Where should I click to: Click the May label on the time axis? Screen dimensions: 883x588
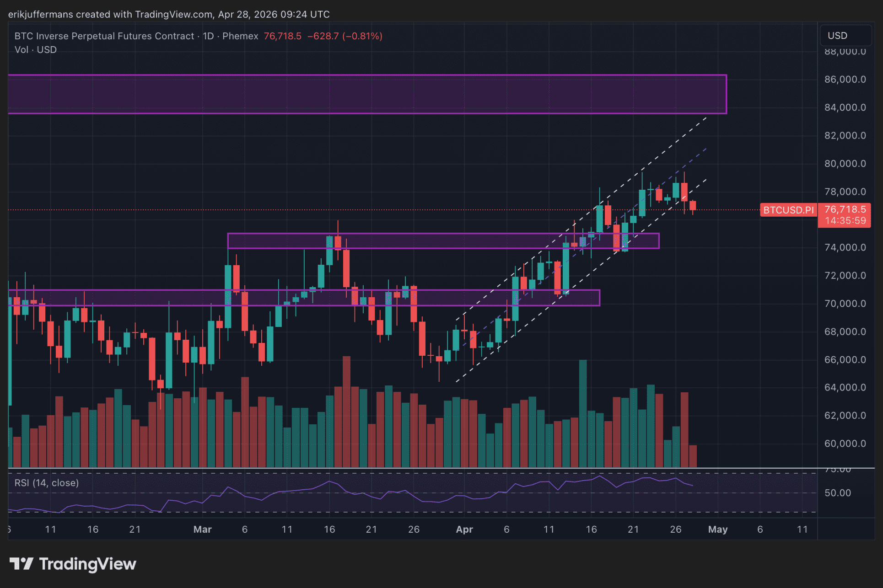click(717, 529)
